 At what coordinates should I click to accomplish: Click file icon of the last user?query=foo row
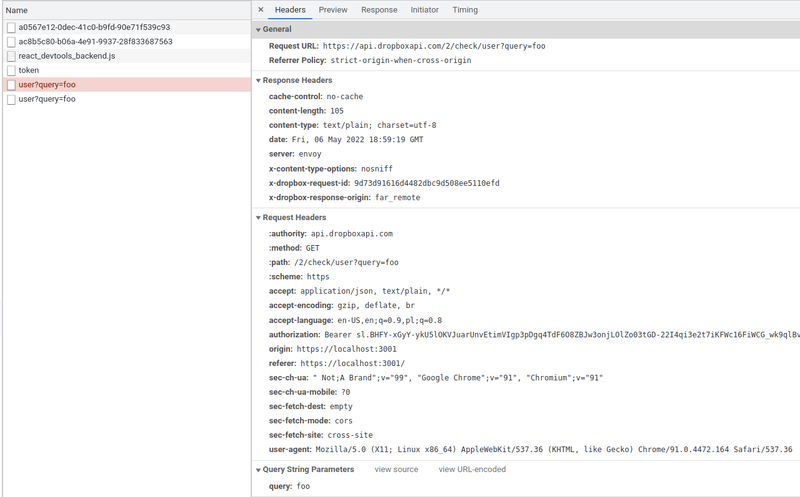pos(11,100)
